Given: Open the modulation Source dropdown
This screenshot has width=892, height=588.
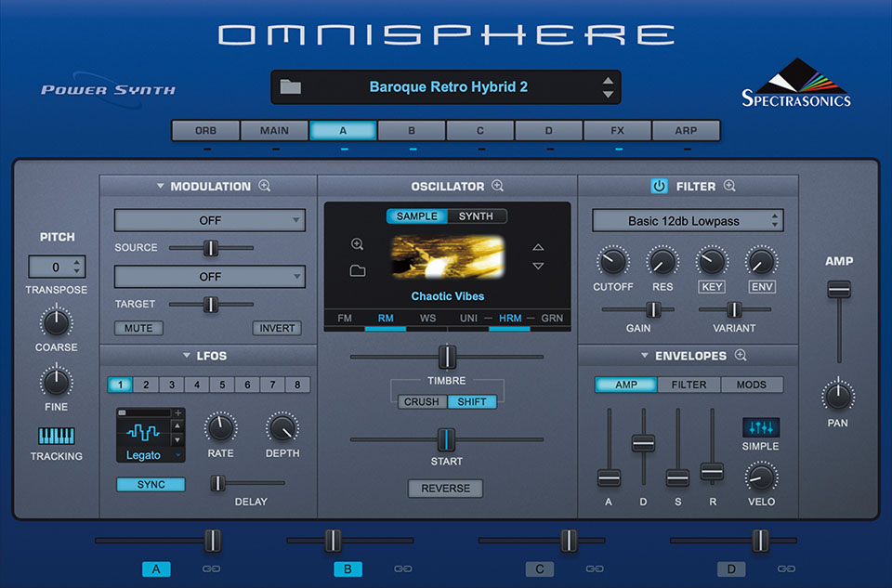Looking at the screenshot, I should 209,220.
